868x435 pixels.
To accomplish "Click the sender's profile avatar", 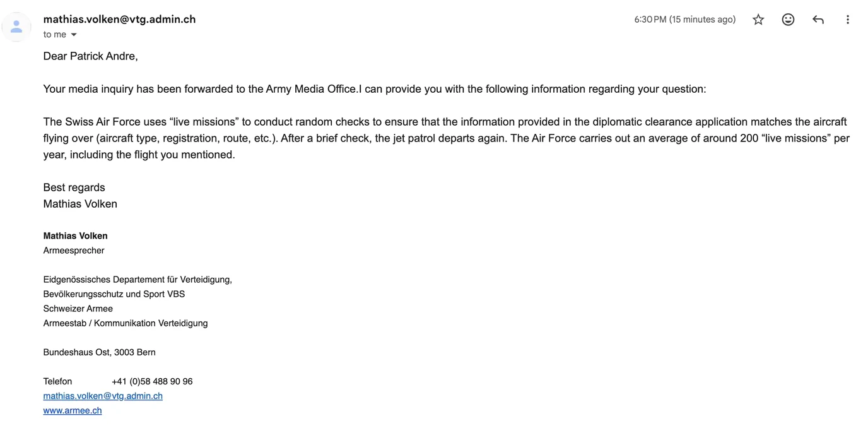I will click(16, 27).
